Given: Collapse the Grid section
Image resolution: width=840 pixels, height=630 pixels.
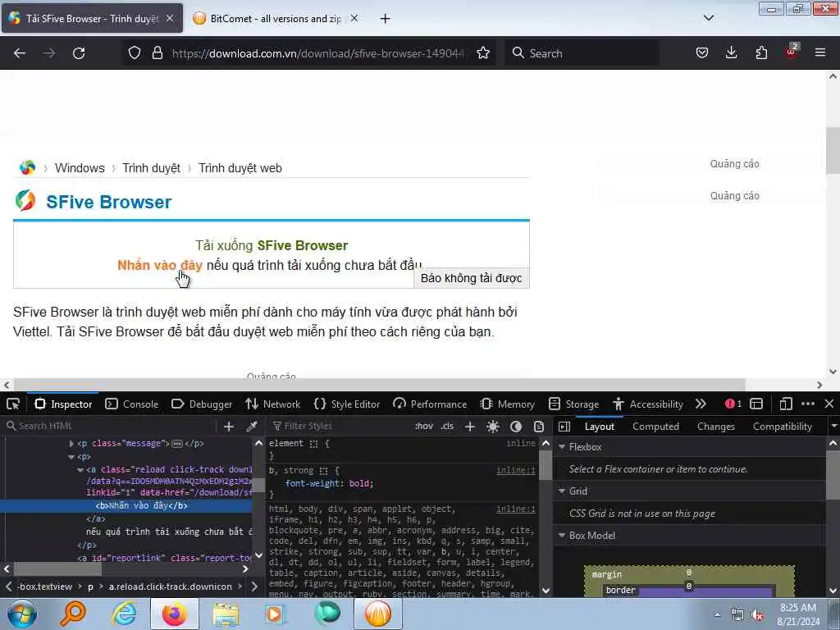Looking at the screenshot, I should coord(562,491).
